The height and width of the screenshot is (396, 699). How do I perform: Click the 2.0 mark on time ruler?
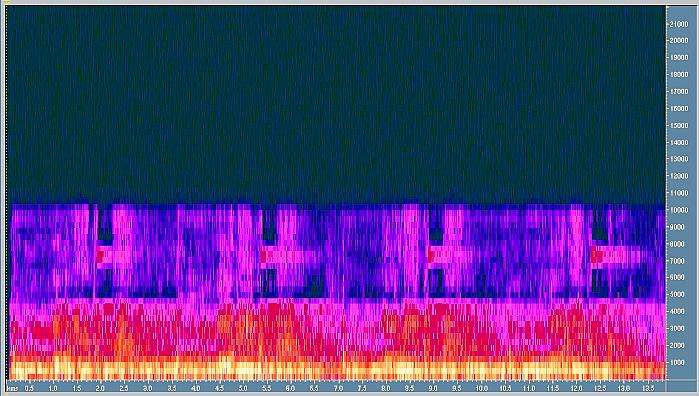coord(100,388)
